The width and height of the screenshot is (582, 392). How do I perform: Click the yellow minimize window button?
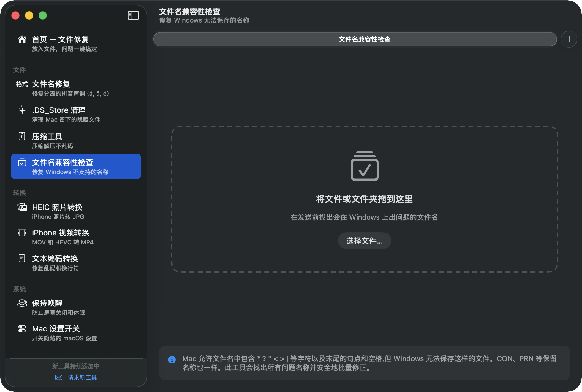click(x=29, y=15)
